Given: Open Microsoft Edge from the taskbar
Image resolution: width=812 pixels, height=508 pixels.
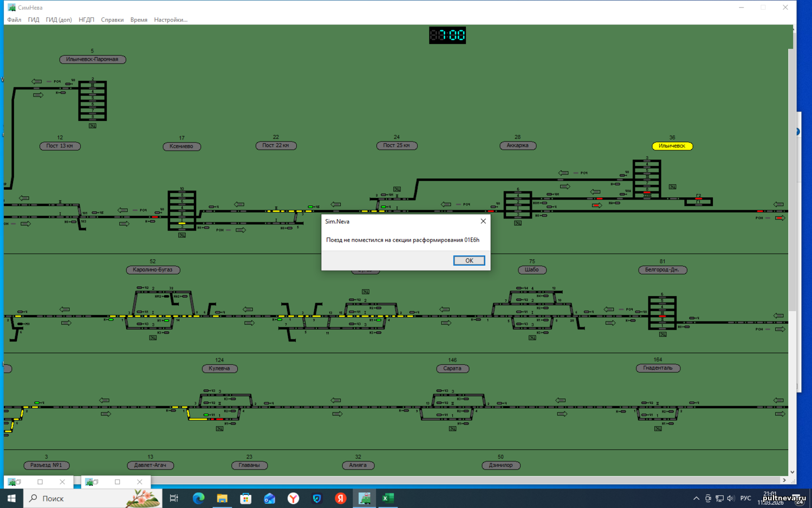Looking at the screenshot, I should (x=198, y=498).
